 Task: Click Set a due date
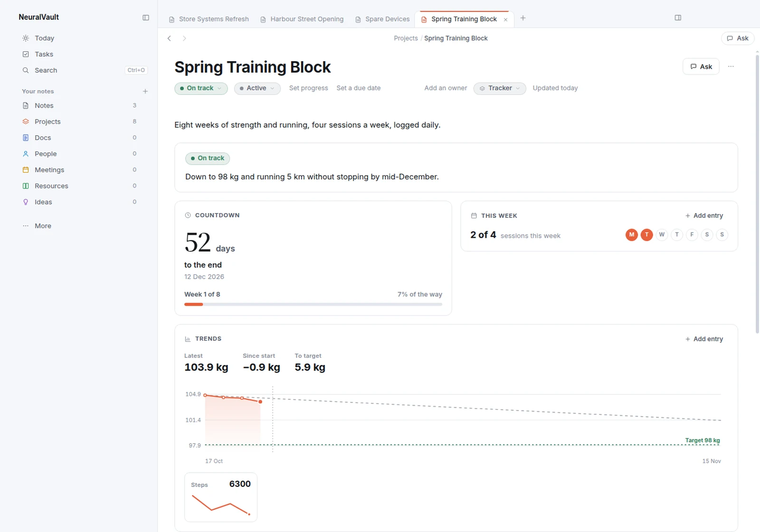tap(359, 88)
